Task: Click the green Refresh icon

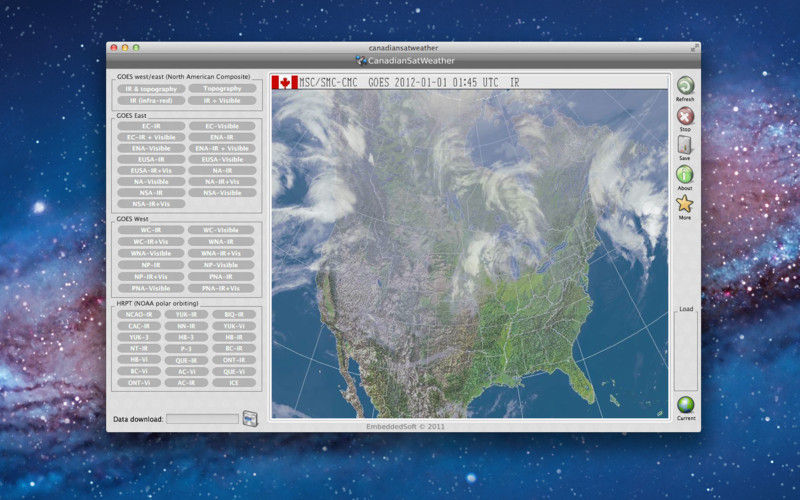Action: [x=685, y=85]
